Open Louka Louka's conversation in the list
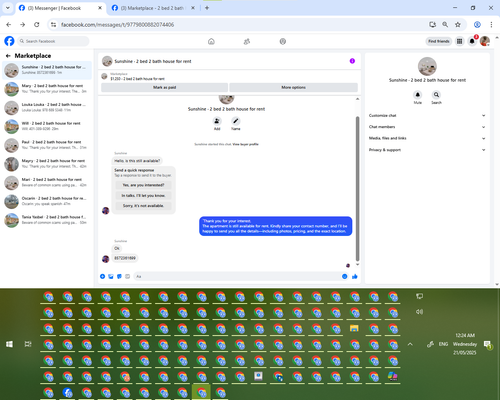Image resolution: width=500 pixels, height=400 pixels. point(47,107)
